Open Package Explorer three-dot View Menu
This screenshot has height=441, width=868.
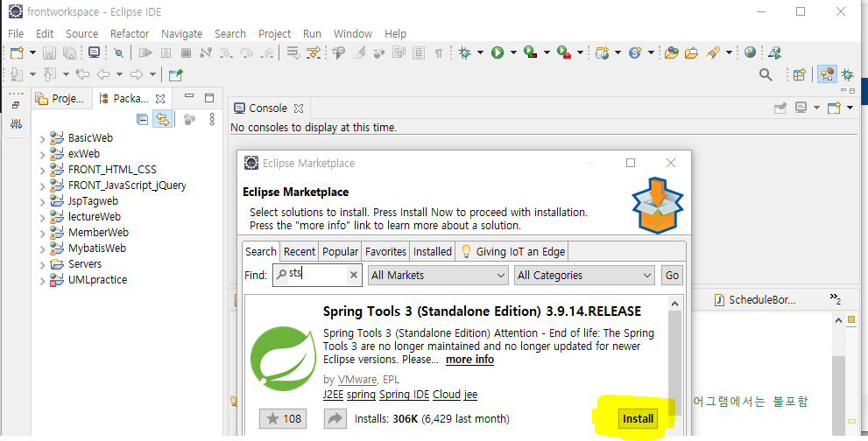coord(212,119)
